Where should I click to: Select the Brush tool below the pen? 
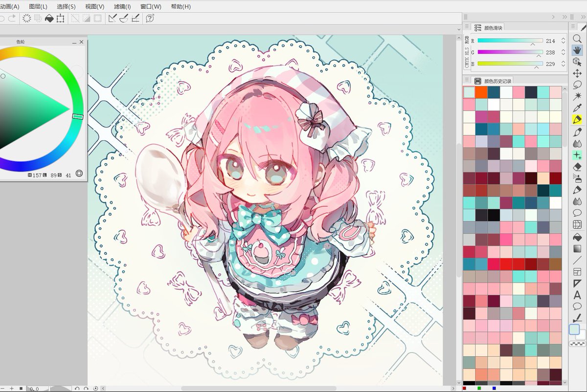(577, 131)
